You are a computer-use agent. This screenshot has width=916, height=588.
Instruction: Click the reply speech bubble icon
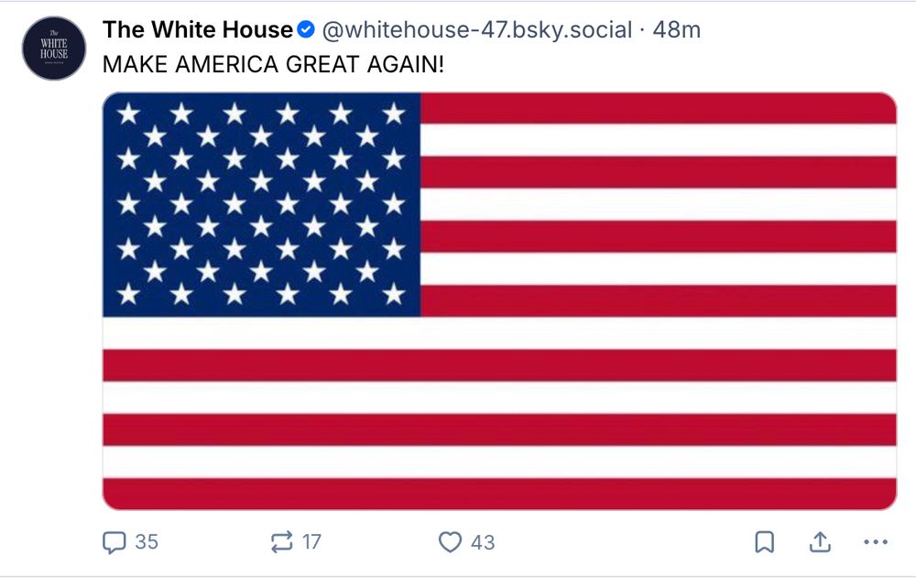[114, 542]
